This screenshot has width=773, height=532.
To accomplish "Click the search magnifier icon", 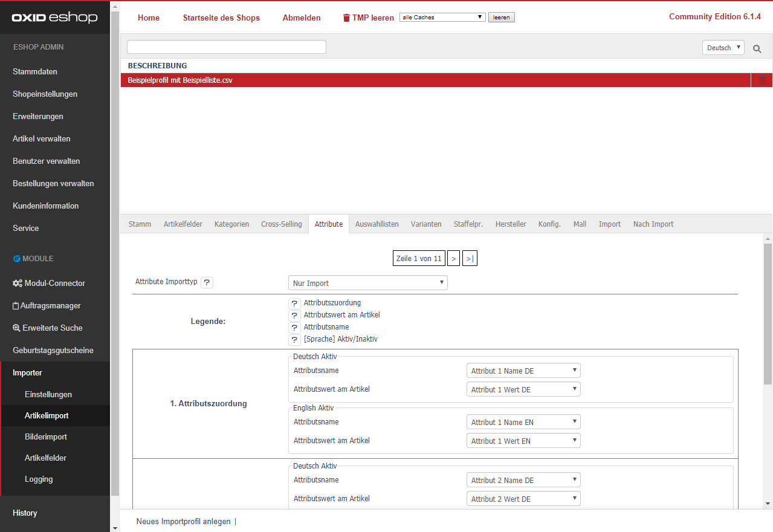I will click(757, 48).
